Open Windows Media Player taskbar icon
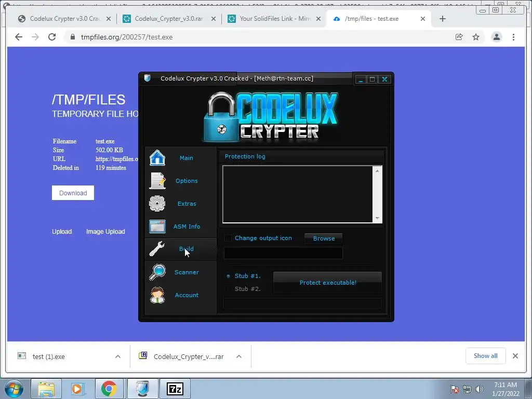Screen dimensions: 532x399 pyautogui.click(x=77, y=389)
